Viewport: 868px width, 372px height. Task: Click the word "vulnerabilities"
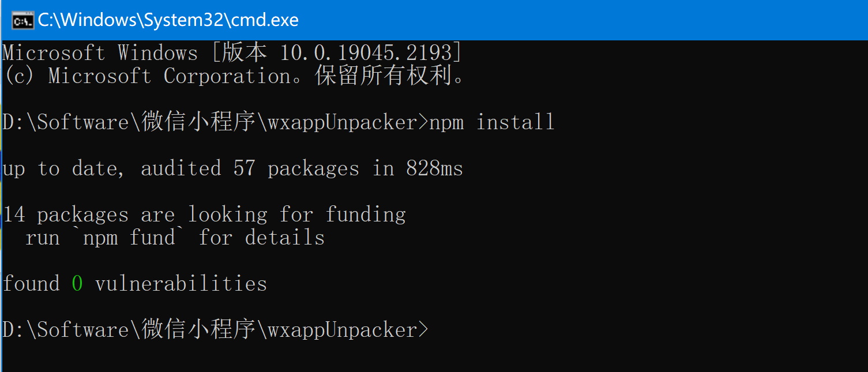181,284
